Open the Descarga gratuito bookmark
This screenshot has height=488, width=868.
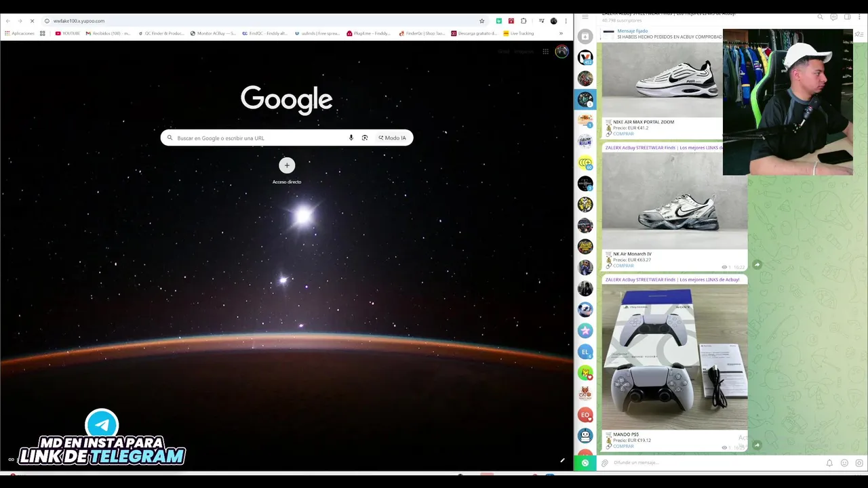point(474,33)
